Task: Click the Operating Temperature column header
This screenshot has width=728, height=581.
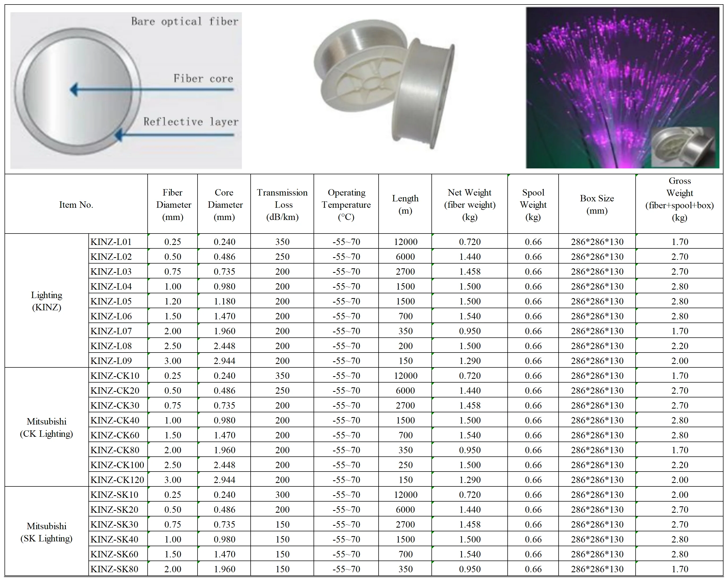Action: point(346,204)
